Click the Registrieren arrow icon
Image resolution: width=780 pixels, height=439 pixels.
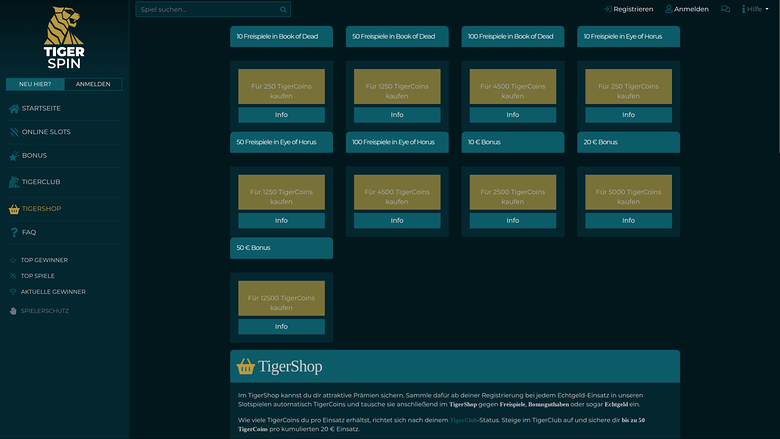click(x=607, y=9)
